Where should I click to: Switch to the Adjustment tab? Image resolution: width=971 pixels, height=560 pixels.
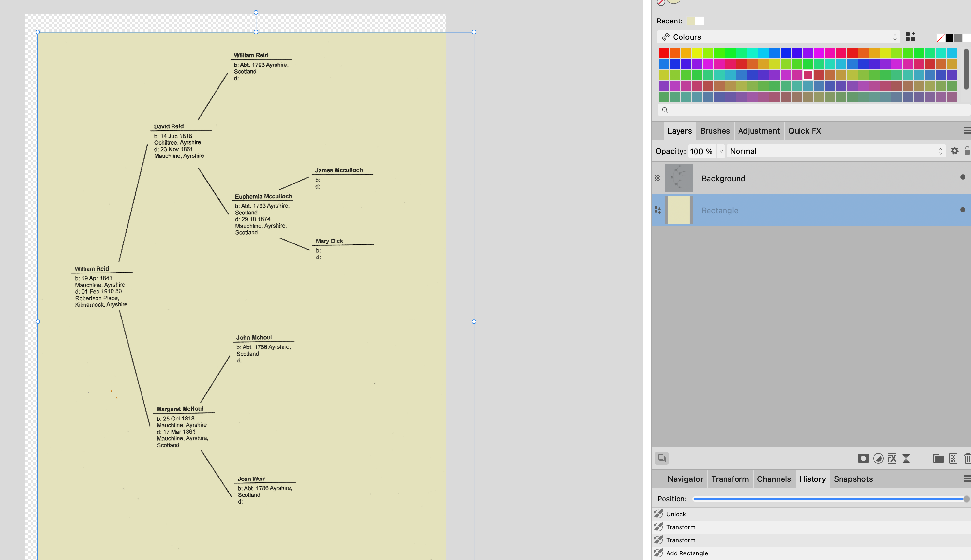(x=759, y=131)
